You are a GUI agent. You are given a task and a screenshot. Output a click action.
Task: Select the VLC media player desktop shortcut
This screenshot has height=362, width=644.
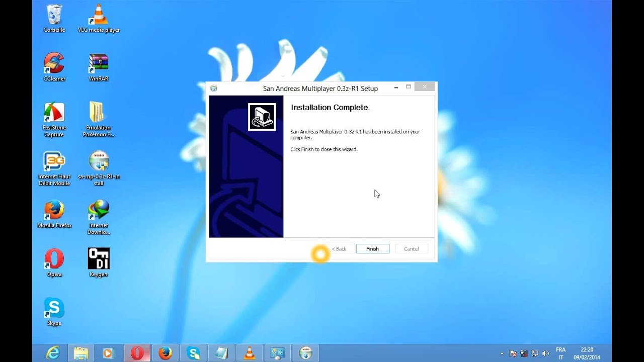tap(99, 19)
